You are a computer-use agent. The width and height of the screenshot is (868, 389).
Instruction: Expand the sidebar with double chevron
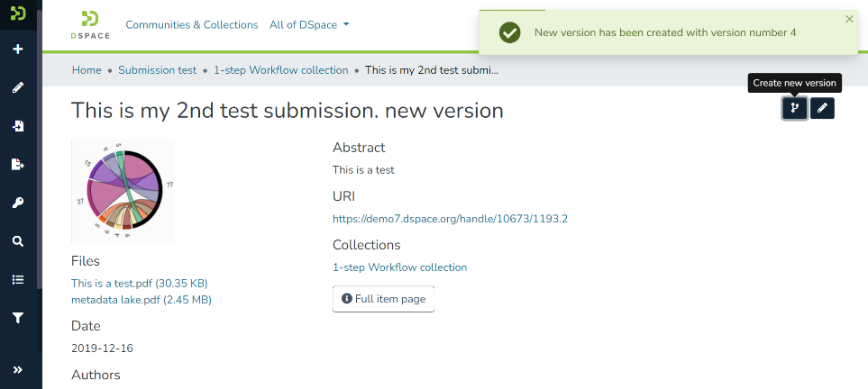click(17, 369)
